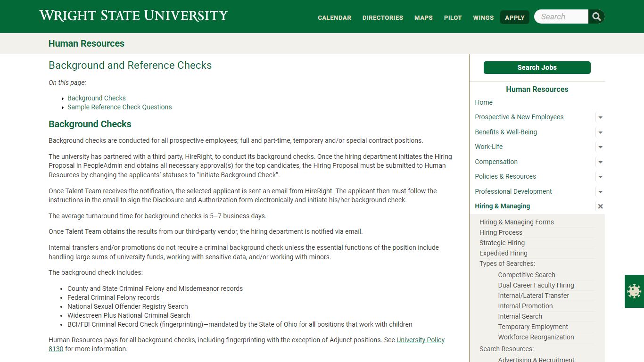The image size is (644, 362).
Task: Open Workforce Reorganization sub-item
Action: pyautogui.click(x=536, y=337)
